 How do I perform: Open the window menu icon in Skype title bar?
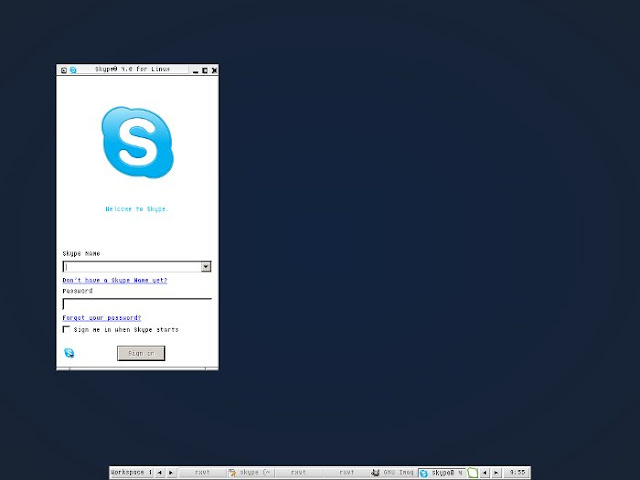(64, 70)
